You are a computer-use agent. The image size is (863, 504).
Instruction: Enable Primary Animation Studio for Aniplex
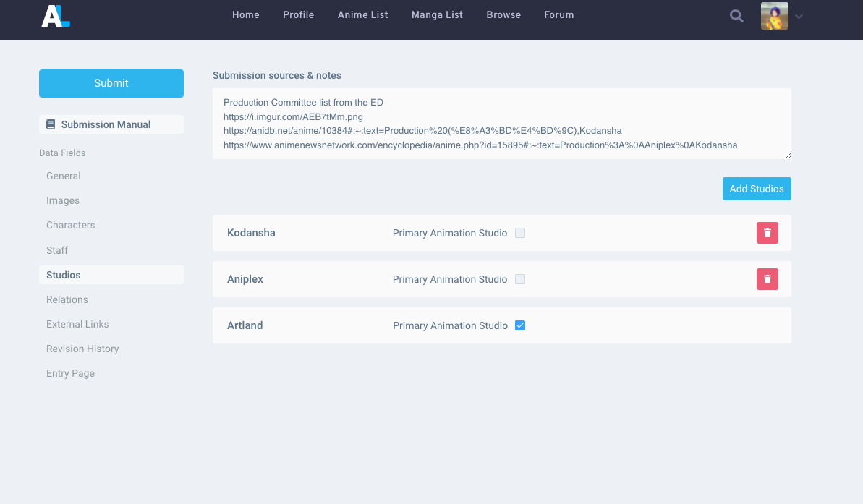coord(520,279)
